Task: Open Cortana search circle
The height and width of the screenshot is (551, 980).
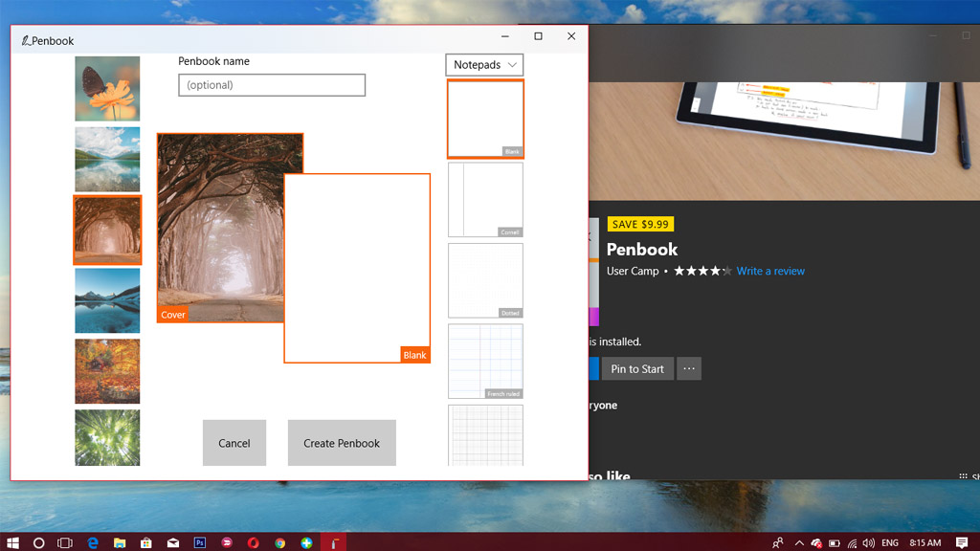Action: click(38, 543)
